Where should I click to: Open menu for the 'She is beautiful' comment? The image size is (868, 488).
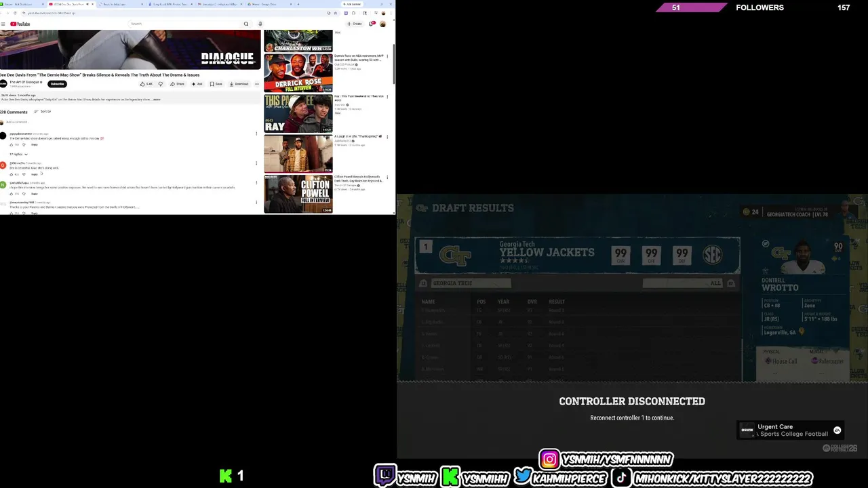pos(256,163)
